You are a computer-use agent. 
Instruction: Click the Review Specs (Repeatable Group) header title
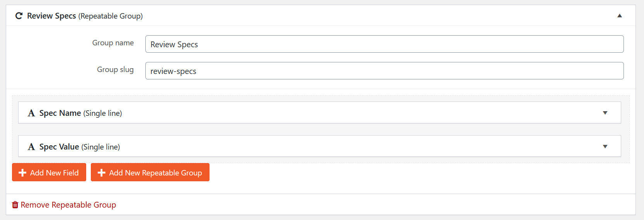pyautogui.click(x=85, y=16)
